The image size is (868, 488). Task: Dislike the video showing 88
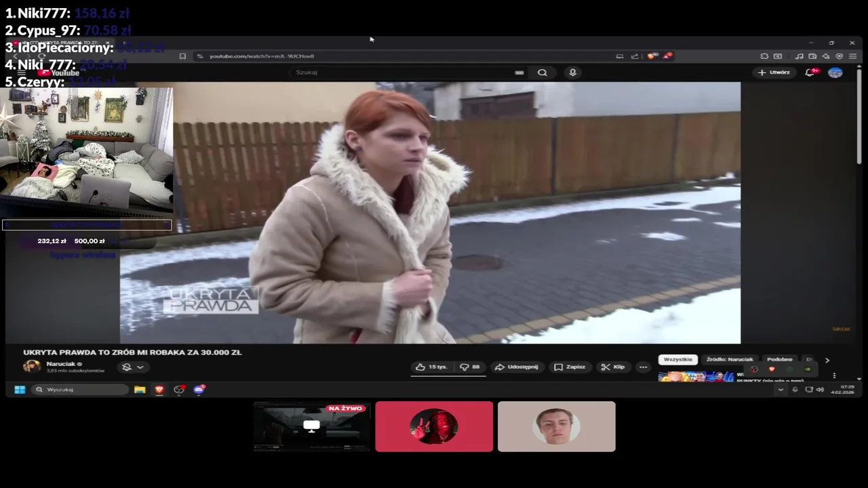(470, 367)
